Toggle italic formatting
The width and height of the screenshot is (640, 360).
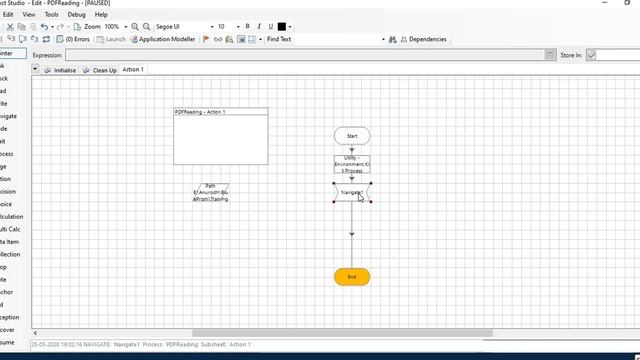(x=259, y=27)
